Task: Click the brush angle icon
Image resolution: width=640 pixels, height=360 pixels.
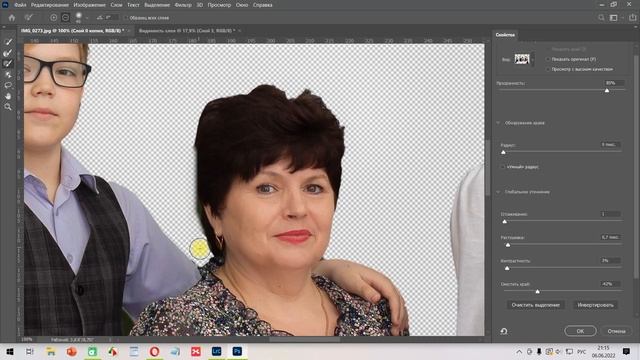Action: click(x=100, y=18)
